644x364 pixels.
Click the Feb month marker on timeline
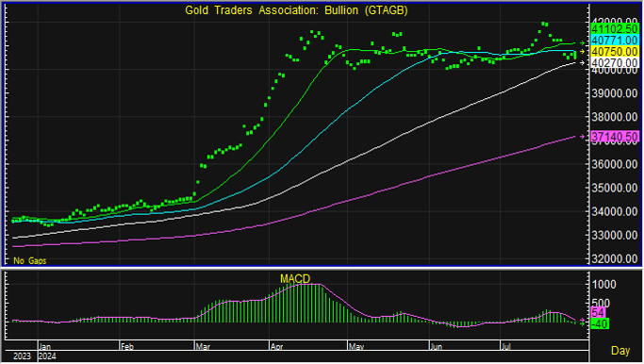point(127,347)
